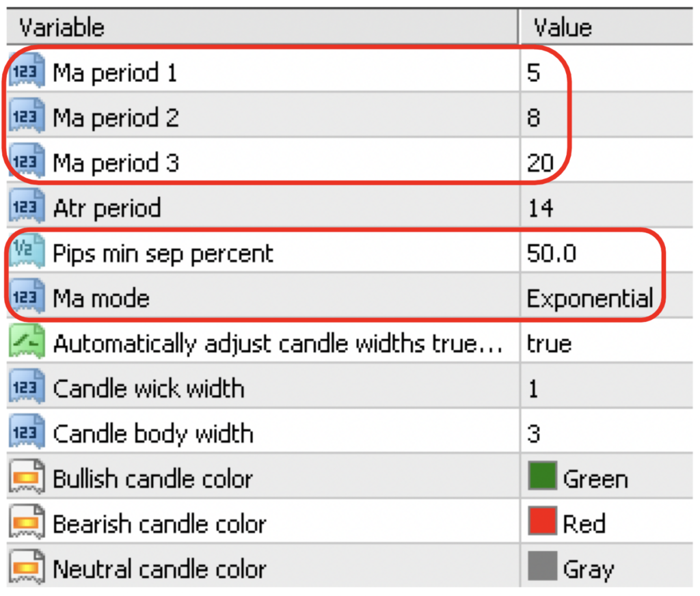Screen dimensions: 700x596
Task: Toggle the Automatically adjust candle widths true value
Action: 549,343
